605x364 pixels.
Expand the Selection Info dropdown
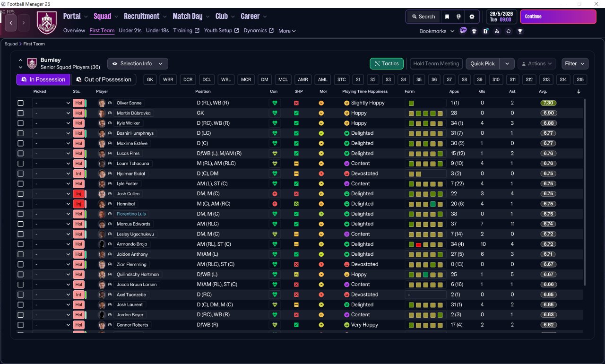click(x=138, y=64)
